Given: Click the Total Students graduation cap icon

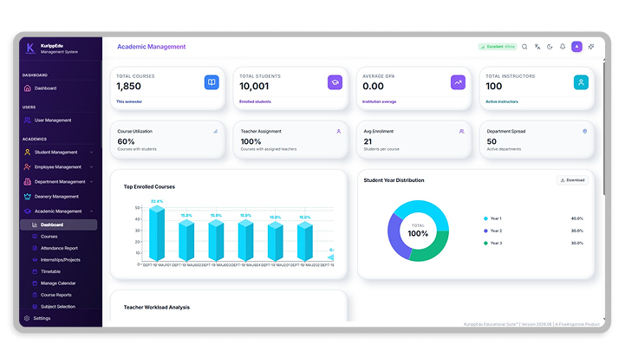Looking at the screenshot, I should (335, 82).
